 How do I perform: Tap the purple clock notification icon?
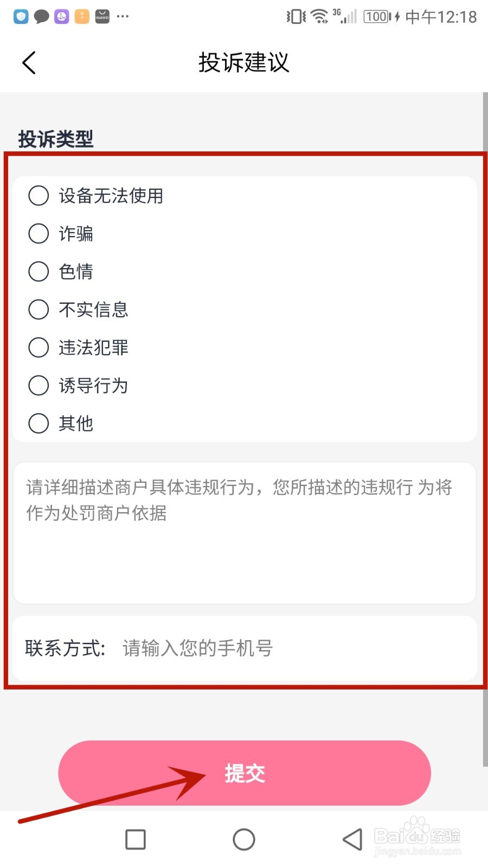pyautogui.click(x=62, y=17)
